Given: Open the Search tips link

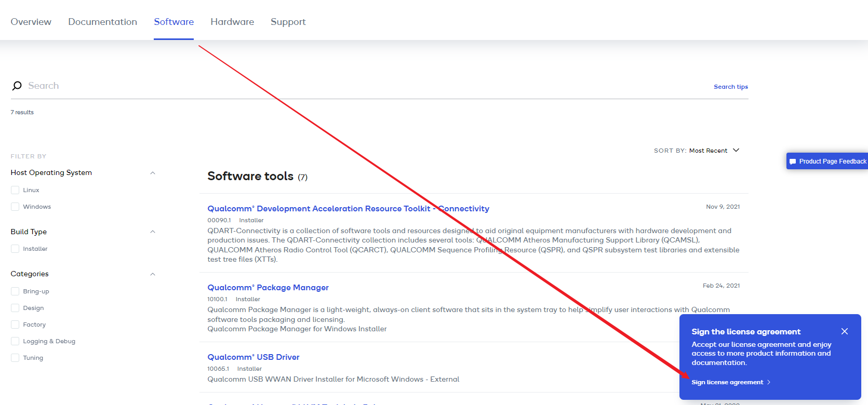Looking at the screenshot, I should pyautogui.click(x=731, y=87).
